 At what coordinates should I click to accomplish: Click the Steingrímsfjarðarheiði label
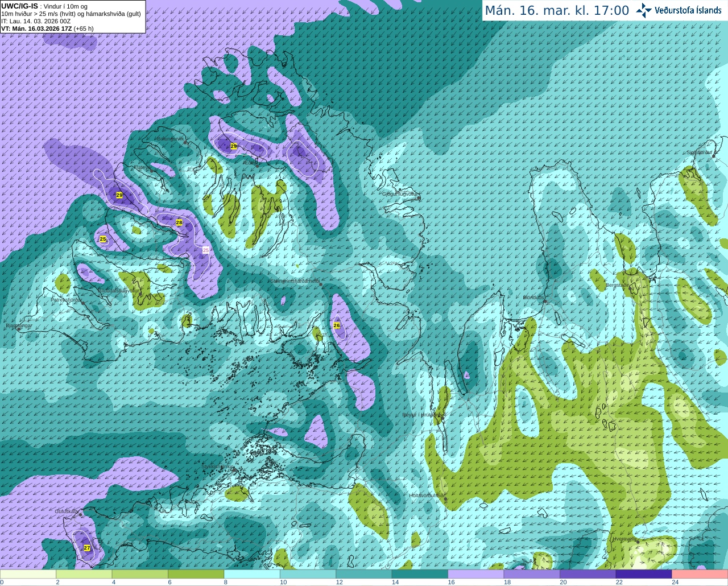(295, 280)
